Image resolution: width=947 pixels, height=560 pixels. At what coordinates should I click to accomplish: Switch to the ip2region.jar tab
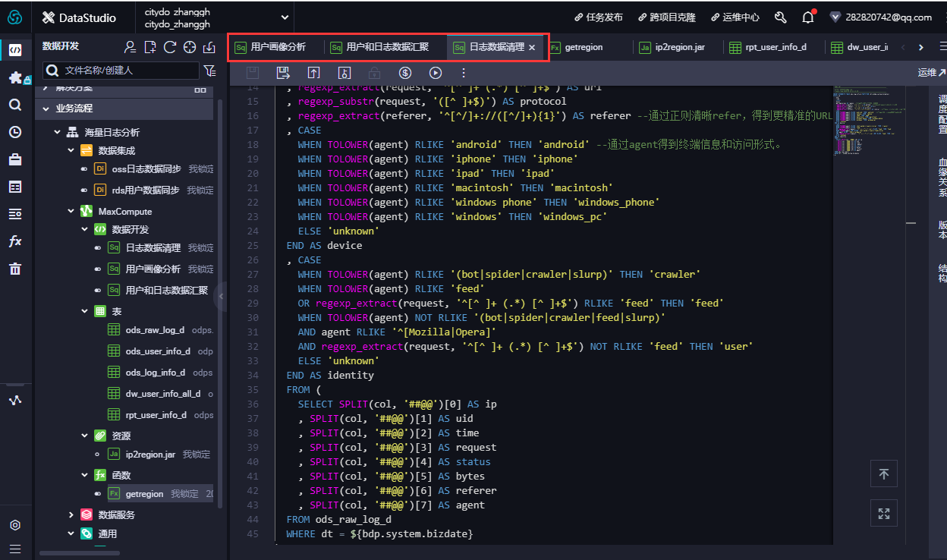(681, 47)
